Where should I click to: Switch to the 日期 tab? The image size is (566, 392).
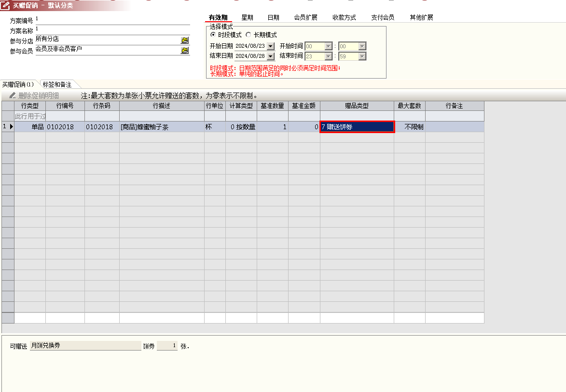point(273,17)
